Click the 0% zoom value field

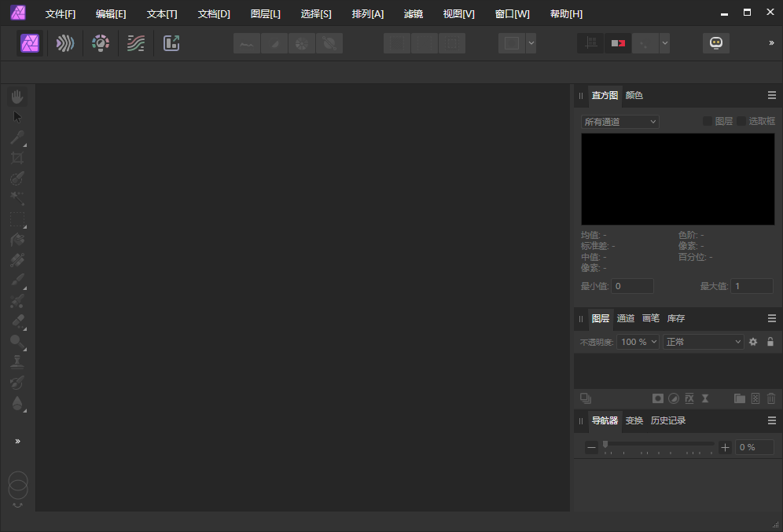[754, 446]
